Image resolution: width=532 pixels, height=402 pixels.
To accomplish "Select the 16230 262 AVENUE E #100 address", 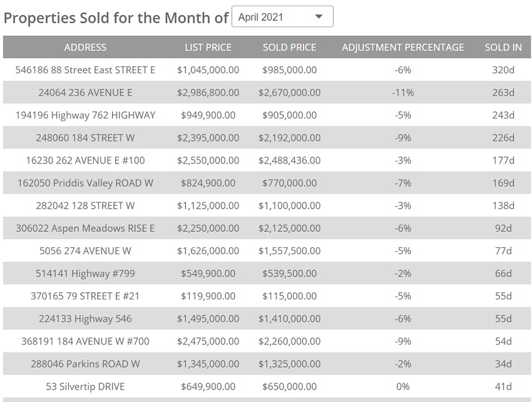I will [85, 160].
